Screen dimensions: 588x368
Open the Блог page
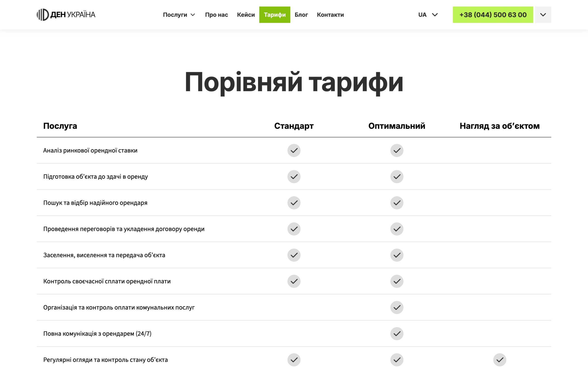pyautogui.click(x=301, y=15)
